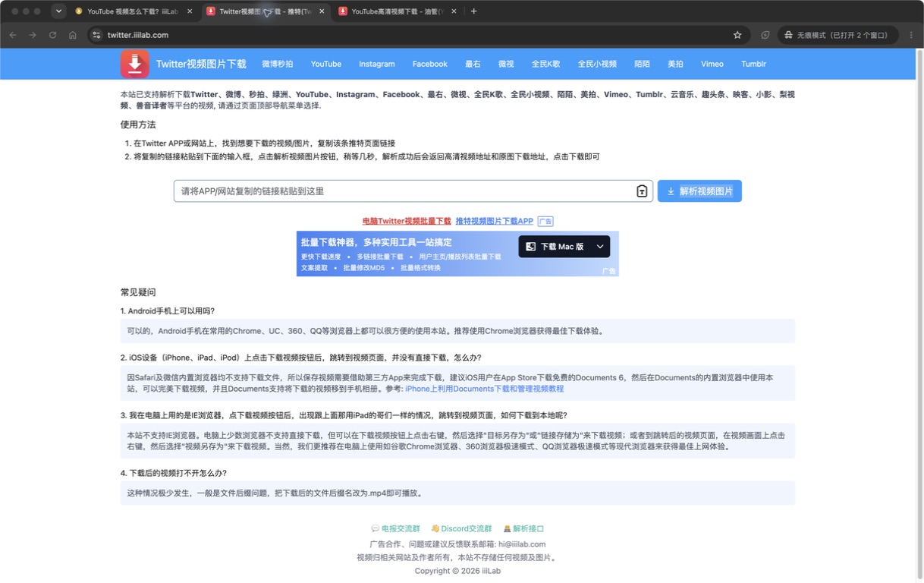Reload the current page
This screenshot has height=583, width=924.
point(52,35)
